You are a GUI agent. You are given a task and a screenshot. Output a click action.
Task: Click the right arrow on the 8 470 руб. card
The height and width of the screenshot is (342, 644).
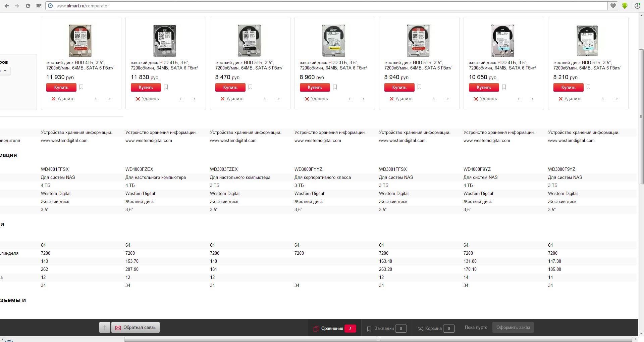(x=278, y=99)
